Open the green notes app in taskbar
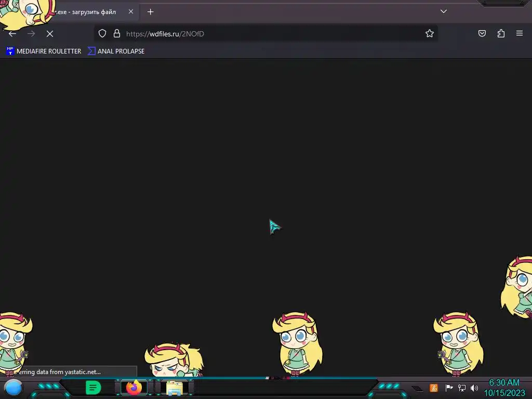The width and height of the screenshot is (532, 399). pos(94,388)
